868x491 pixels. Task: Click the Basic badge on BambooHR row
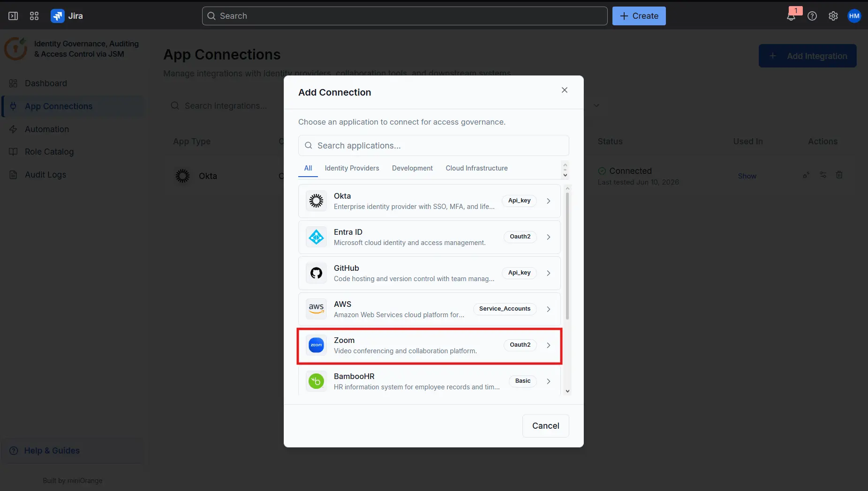coord(523,381)
